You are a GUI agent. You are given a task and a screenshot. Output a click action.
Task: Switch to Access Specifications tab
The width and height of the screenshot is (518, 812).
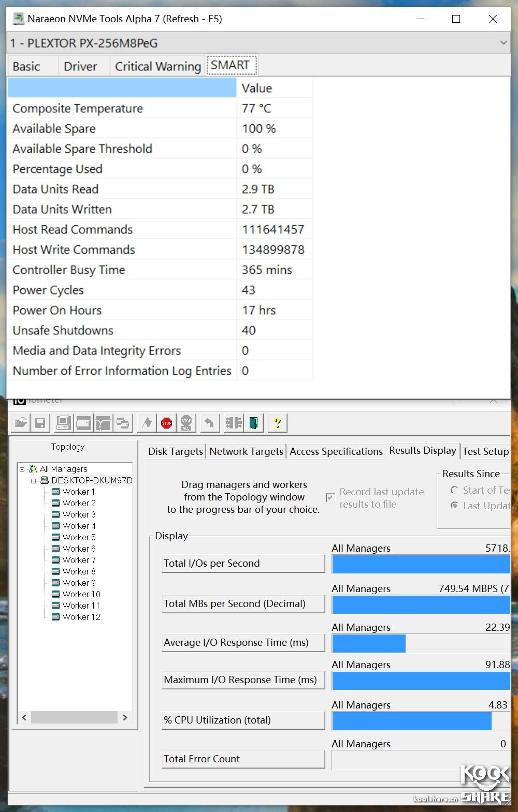[336, 451]
